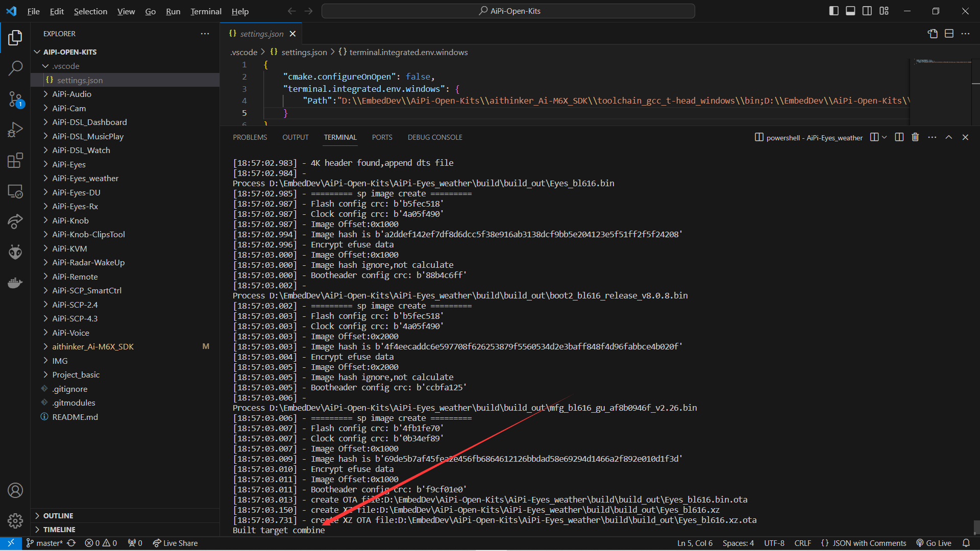980x551 pixels.
Task: Close the settings.json tab
Action: 292,34
